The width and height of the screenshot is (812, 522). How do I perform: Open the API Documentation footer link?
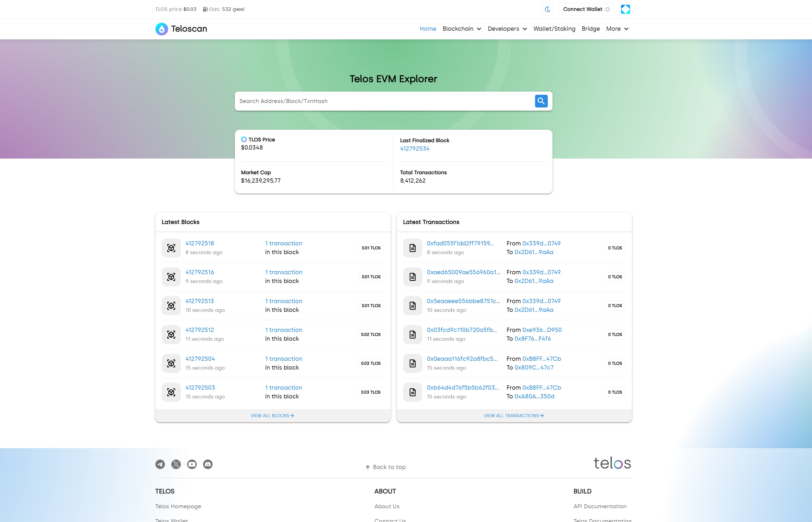[x=600, y=506]
